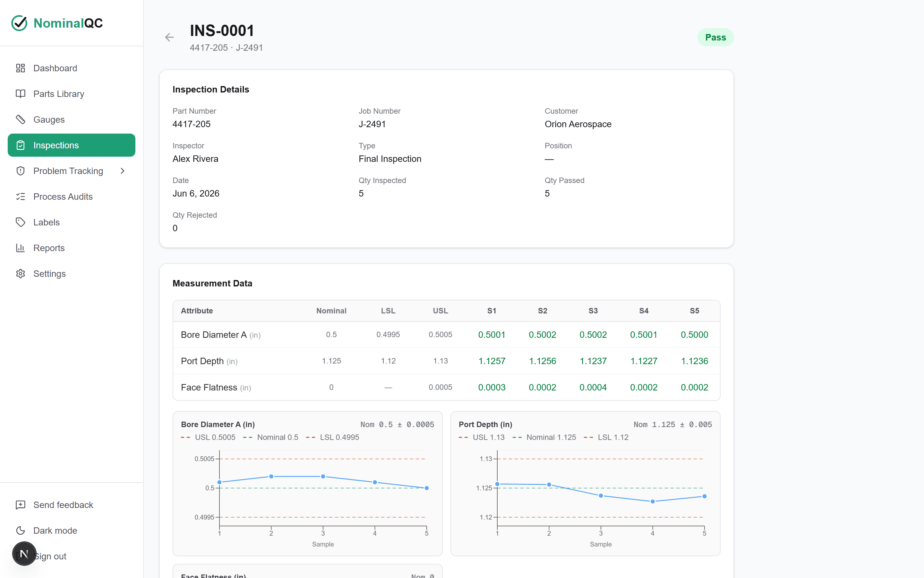Click the Dashboard grid icon

tap(21, 68)
